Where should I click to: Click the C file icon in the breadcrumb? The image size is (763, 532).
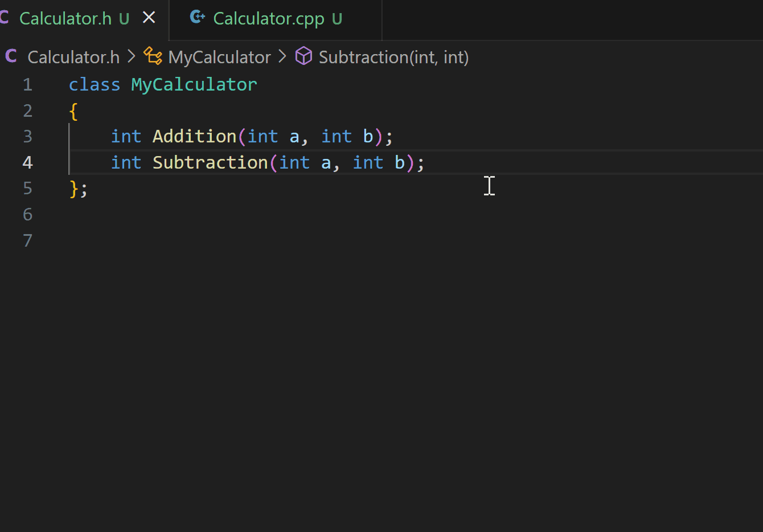11,56
